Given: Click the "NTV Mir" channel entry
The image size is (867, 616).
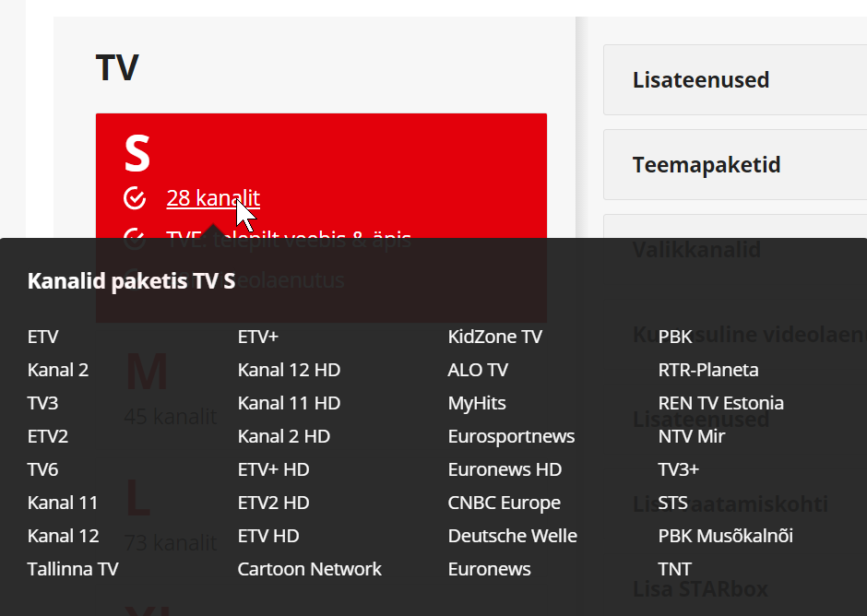Looking at the screenshot, I should [x=691, y=436].
